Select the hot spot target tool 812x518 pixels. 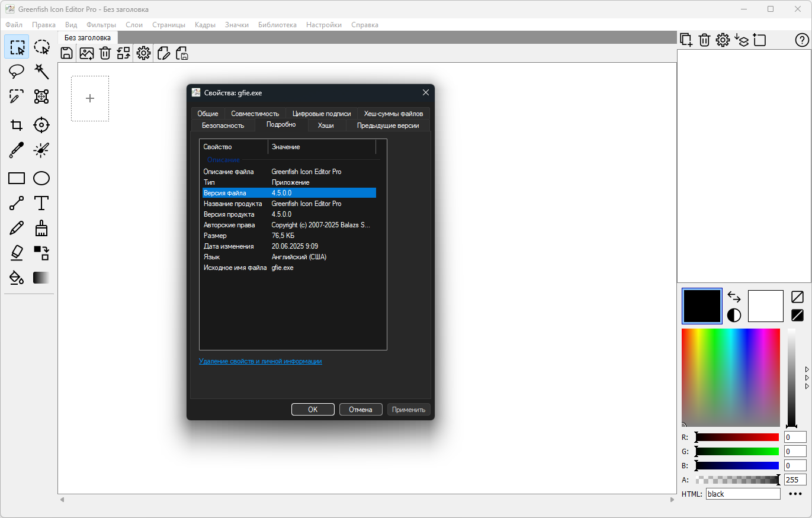(x=41, y=125)
